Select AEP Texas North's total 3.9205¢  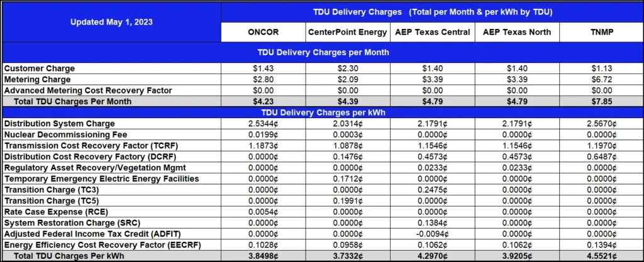[517, 256]
